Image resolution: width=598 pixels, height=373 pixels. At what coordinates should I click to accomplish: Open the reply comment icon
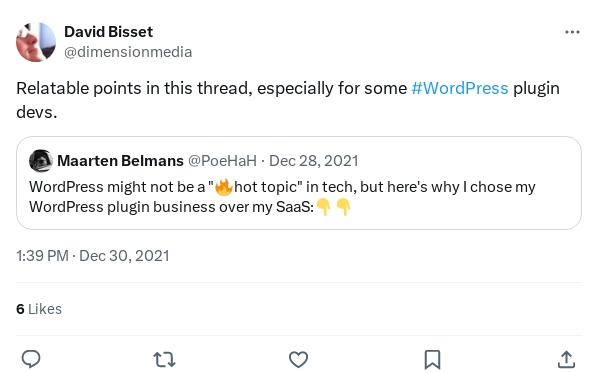pyautogui.click(x=31, y=359)
